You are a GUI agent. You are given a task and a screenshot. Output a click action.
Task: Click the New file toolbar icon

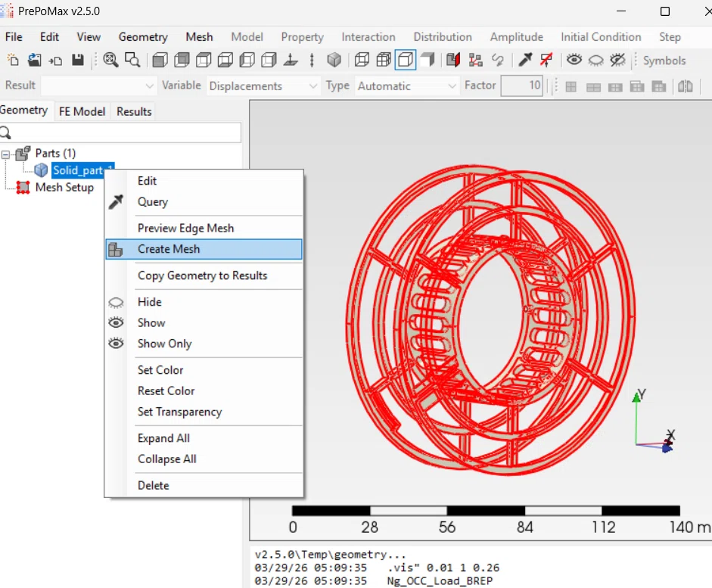point(13,60)
